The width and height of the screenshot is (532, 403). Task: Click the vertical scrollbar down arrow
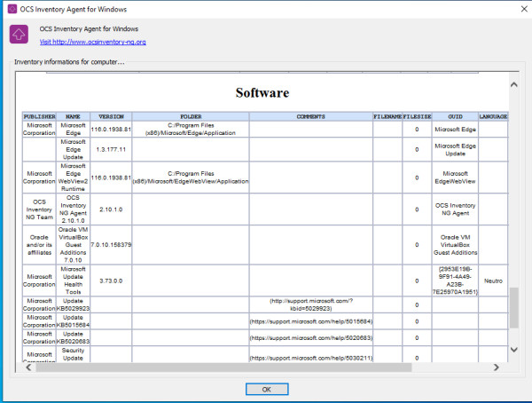(x=514, y=350)
